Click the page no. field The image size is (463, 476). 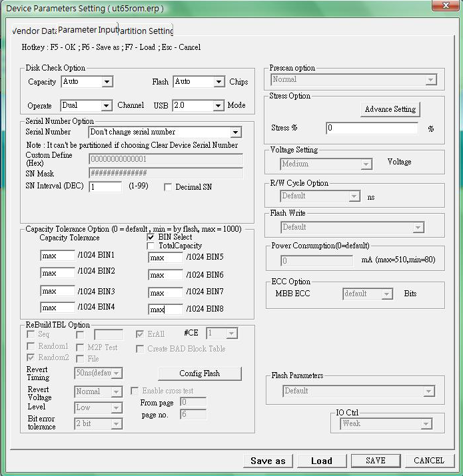pyautogui.click(x=193, y=414)
